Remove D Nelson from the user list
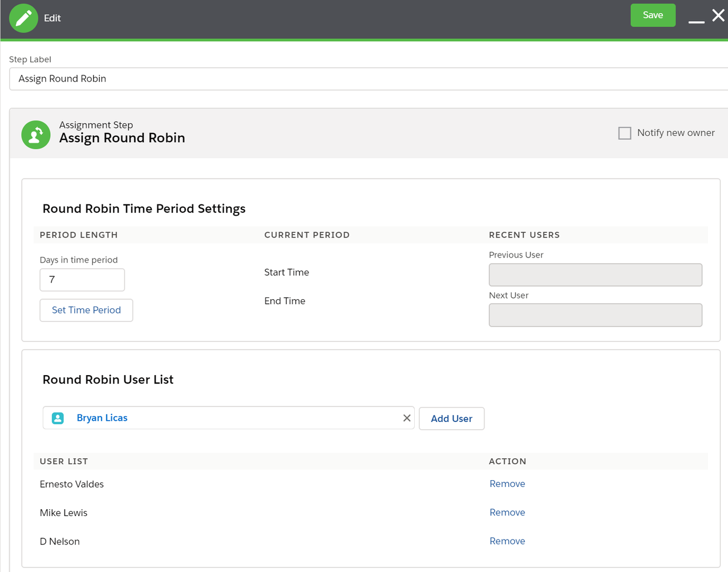 click(507, 541)
